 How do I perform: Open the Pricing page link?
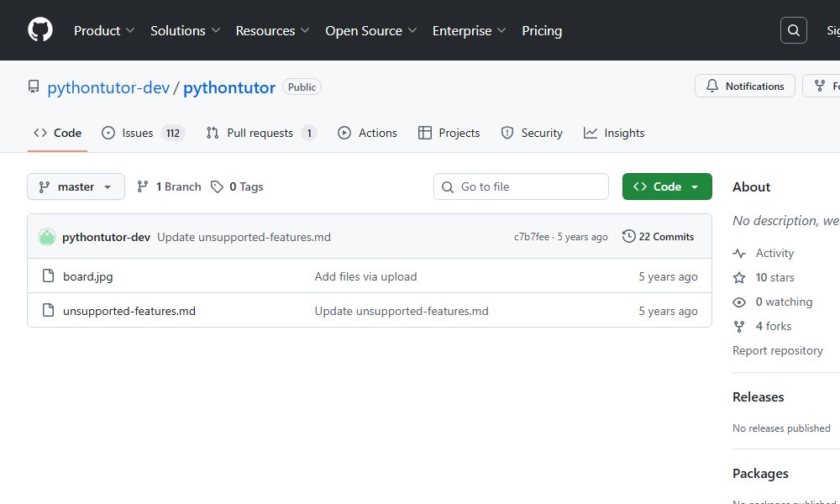(542, 30)
